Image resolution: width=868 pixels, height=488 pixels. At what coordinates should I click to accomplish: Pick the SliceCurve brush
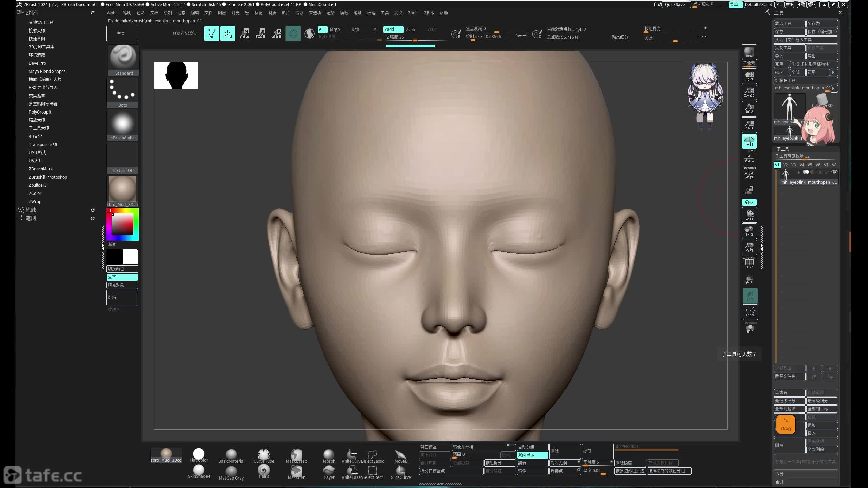tap(401, 472)
